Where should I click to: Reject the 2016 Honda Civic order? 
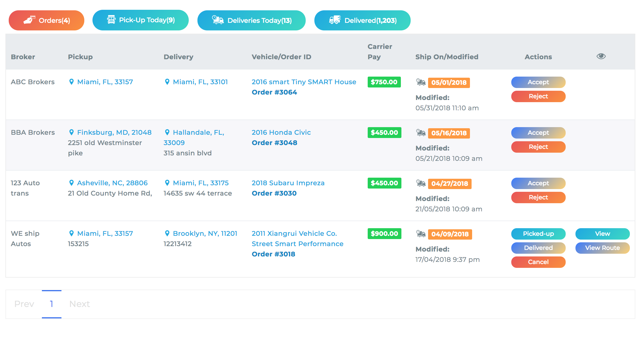click(538, 147)
